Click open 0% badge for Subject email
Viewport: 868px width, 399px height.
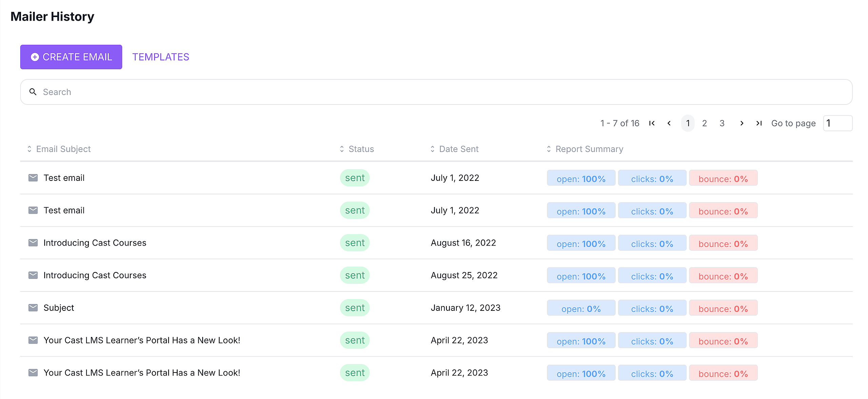coord(581,308)
